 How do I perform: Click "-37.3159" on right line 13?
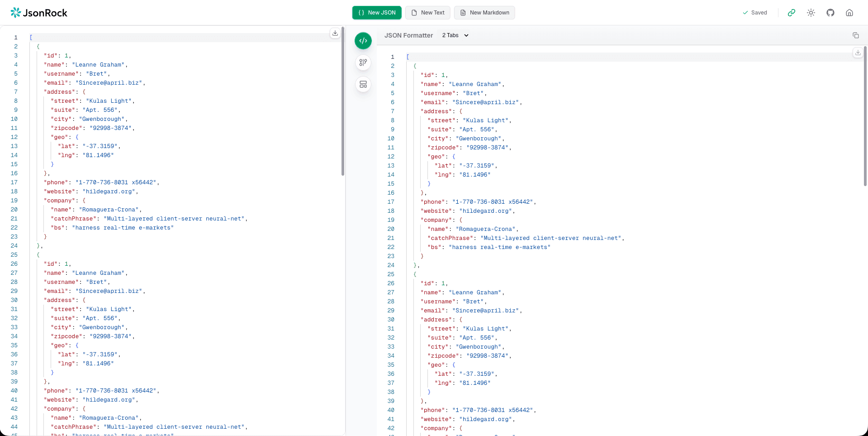click(x=477, y=166)
